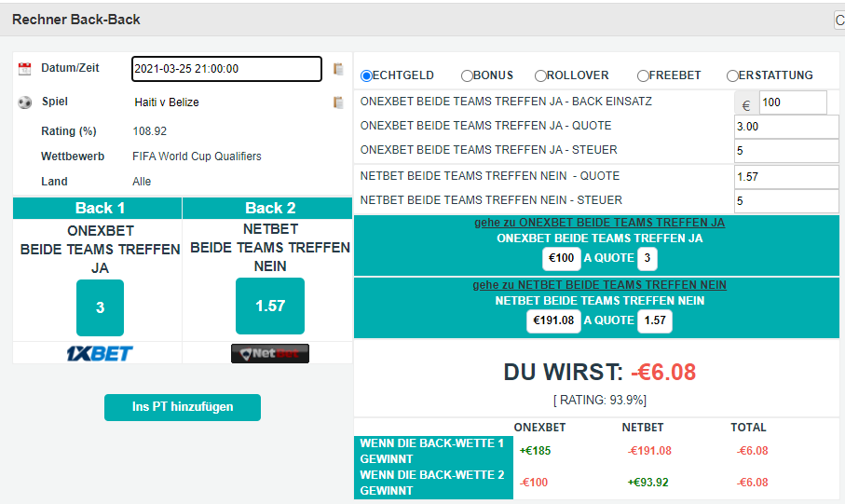Image resolution: width=845 pixels, height=504 pixels.
Task: Click label ONEXBET BEIDE TEAMS TREFFEN JA - BACK EINSATZ
Action: pos(506,102)
